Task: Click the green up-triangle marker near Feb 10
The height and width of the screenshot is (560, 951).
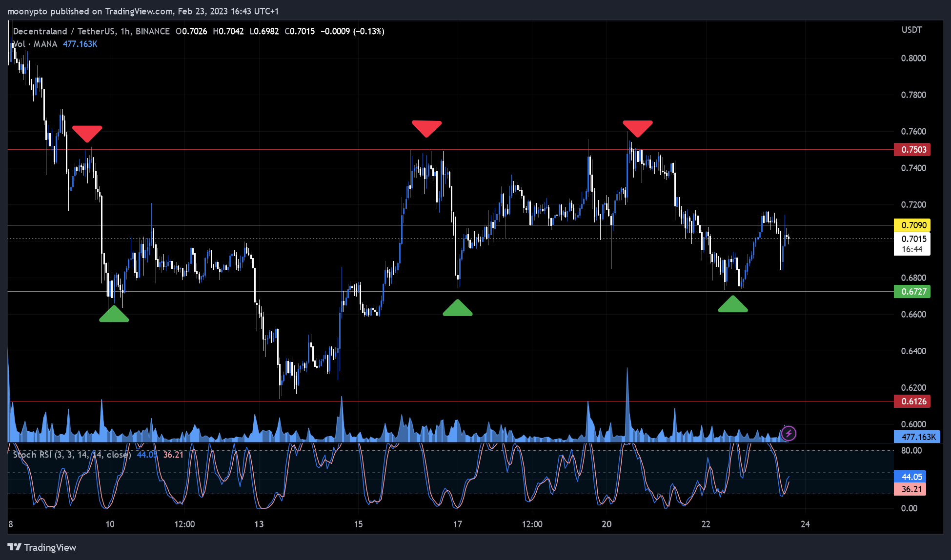Action: point(114,314)
